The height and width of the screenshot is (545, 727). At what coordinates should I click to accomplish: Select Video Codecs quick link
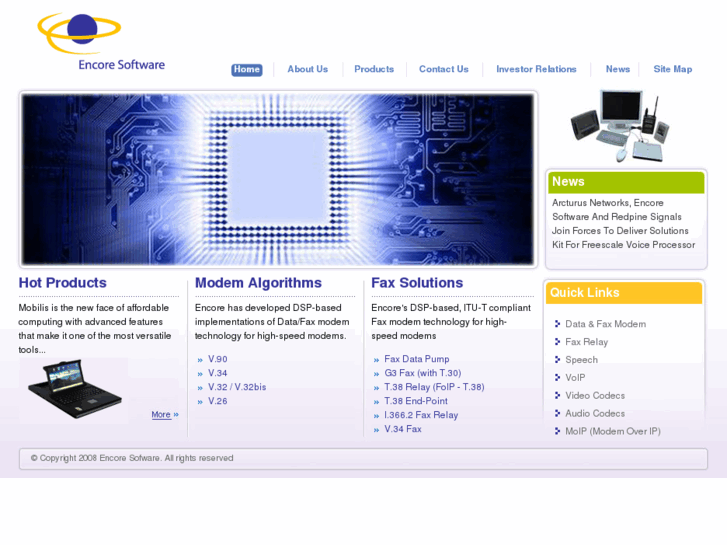595,396
